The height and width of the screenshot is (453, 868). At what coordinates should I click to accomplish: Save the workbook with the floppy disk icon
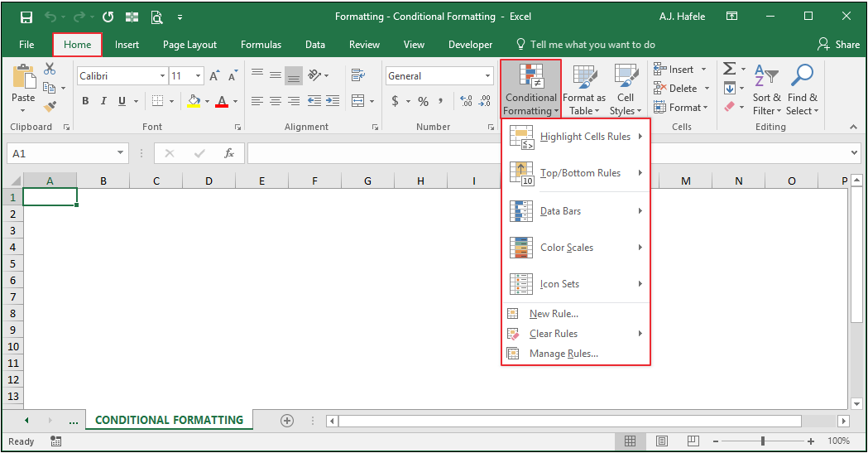(x=26, y=17)
